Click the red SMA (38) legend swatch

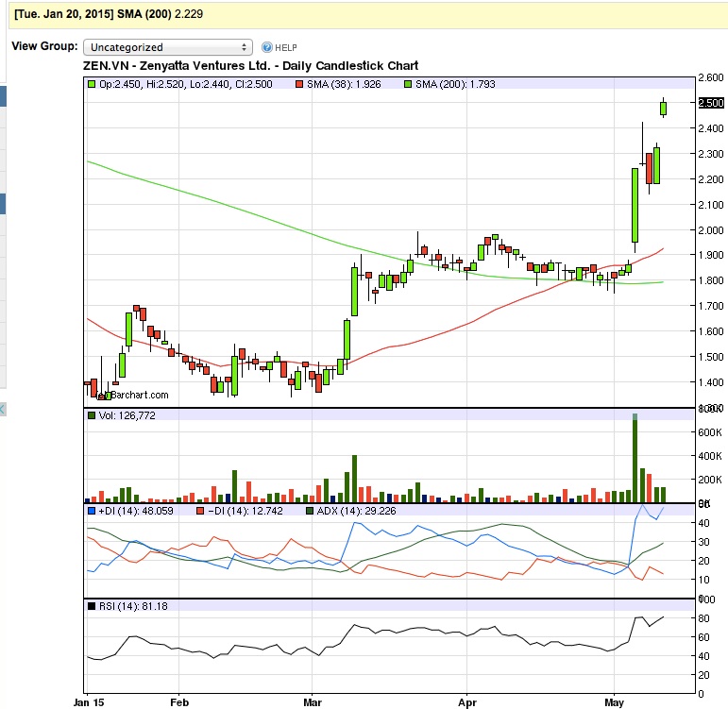tap(299, 85)
